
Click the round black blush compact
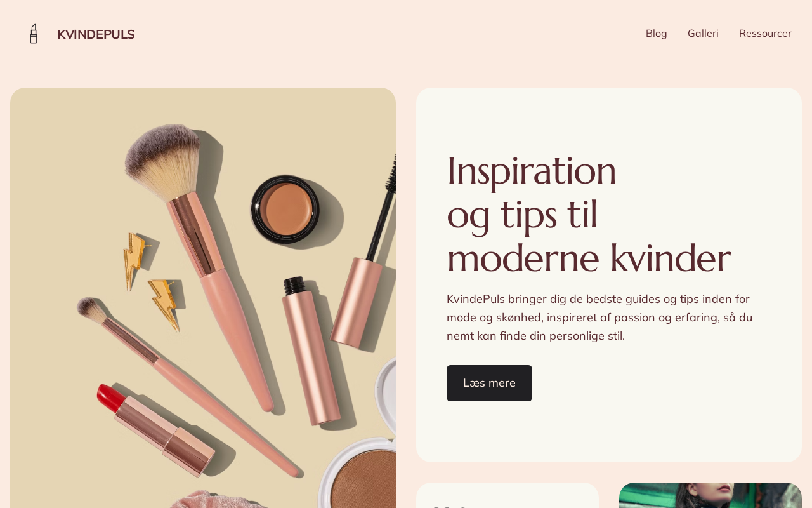(285, 209)
